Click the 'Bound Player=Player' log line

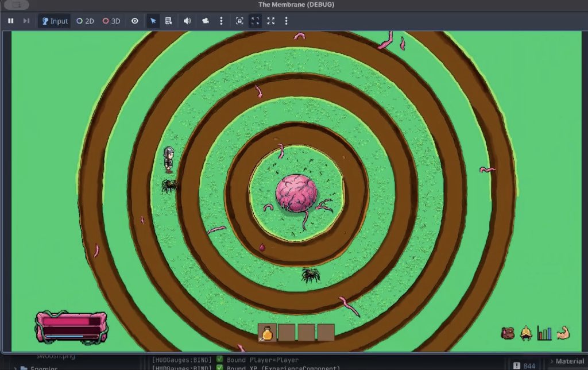coord(262,360)
